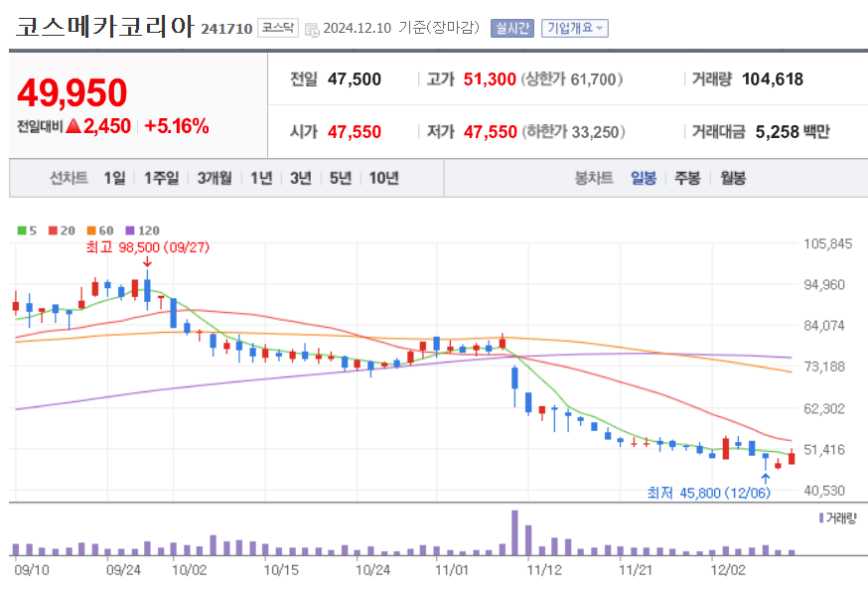868x593 pixels.
Task: Click the 73,188 price axis label
Action: 823,367
